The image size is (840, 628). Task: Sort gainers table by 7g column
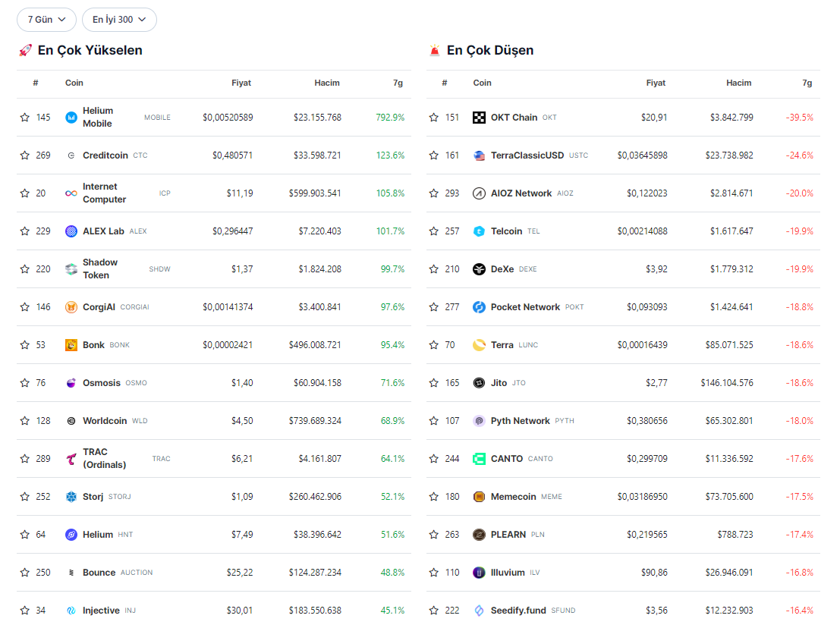(398, 83)
